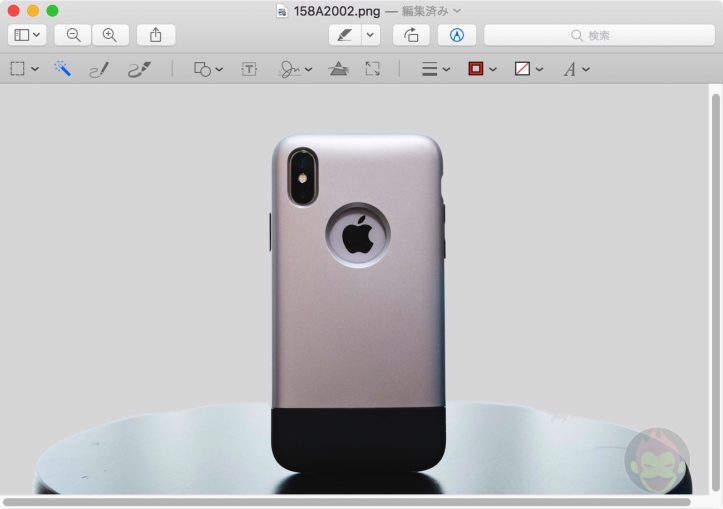Screen dimensions: 723x509
Task: Open the Shapes tool
Action: click(x=202, y=69)
